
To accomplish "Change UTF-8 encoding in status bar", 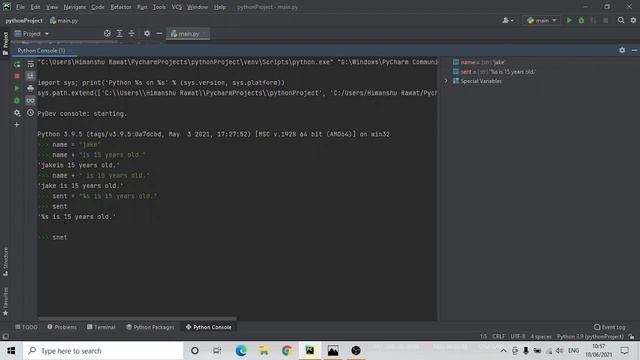I will (x=518, y=336).
